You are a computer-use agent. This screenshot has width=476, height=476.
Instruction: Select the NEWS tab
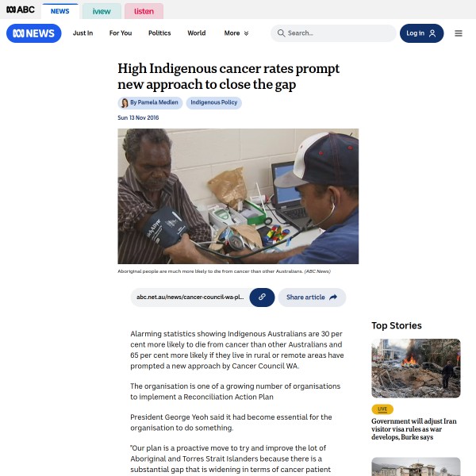(59, 11)
